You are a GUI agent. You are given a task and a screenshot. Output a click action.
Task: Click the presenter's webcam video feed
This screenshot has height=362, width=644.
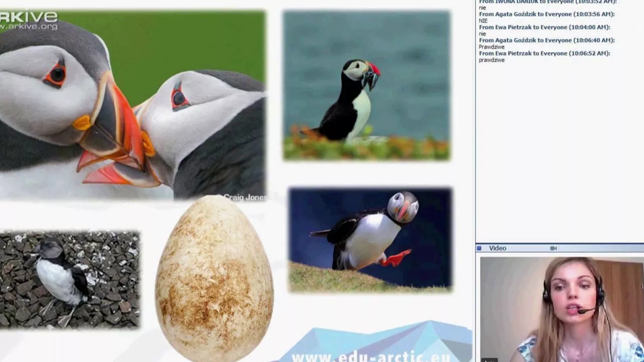point(561,309)
